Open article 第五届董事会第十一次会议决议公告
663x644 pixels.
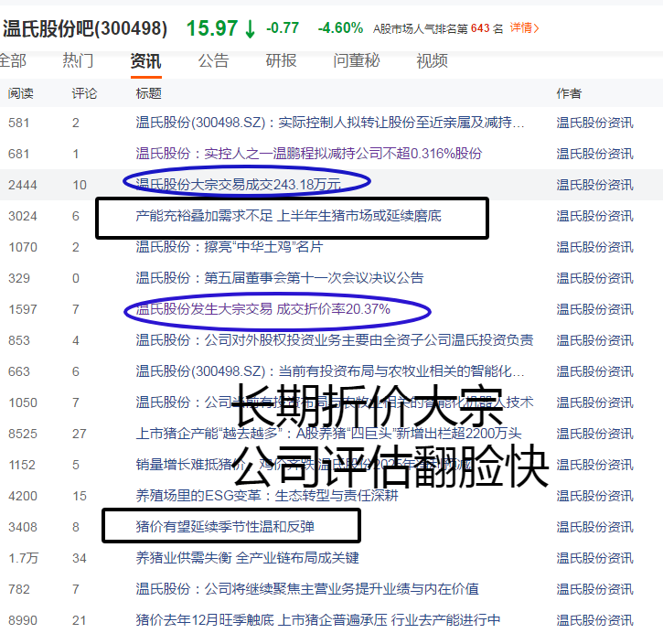(280, 278)
